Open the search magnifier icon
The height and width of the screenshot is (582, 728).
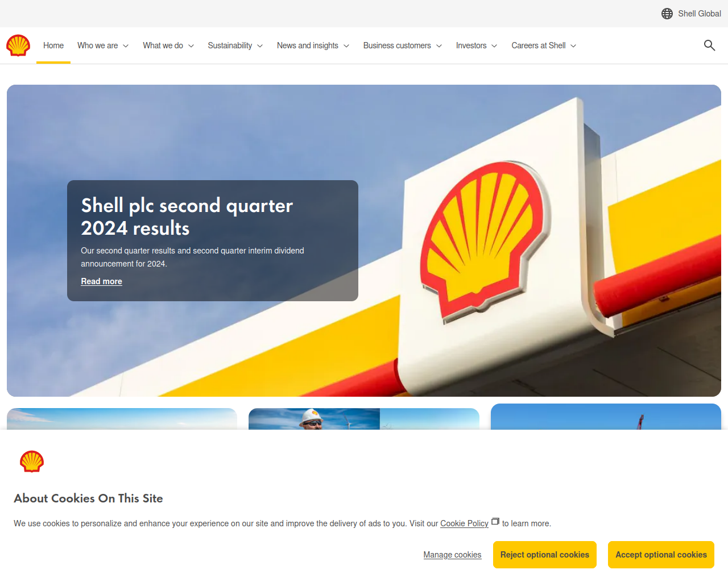pos(709,45)
